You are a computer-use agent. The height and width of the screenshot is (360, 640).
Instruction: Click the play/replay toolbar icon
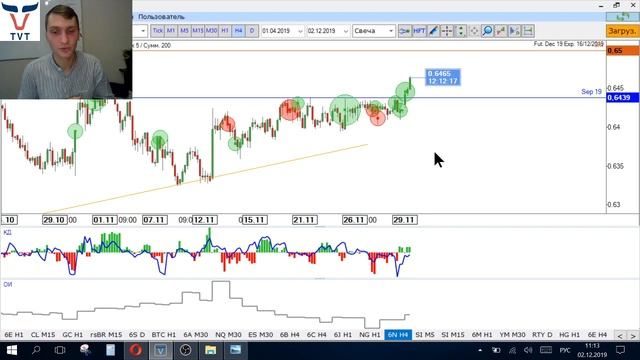click(514, 31)
